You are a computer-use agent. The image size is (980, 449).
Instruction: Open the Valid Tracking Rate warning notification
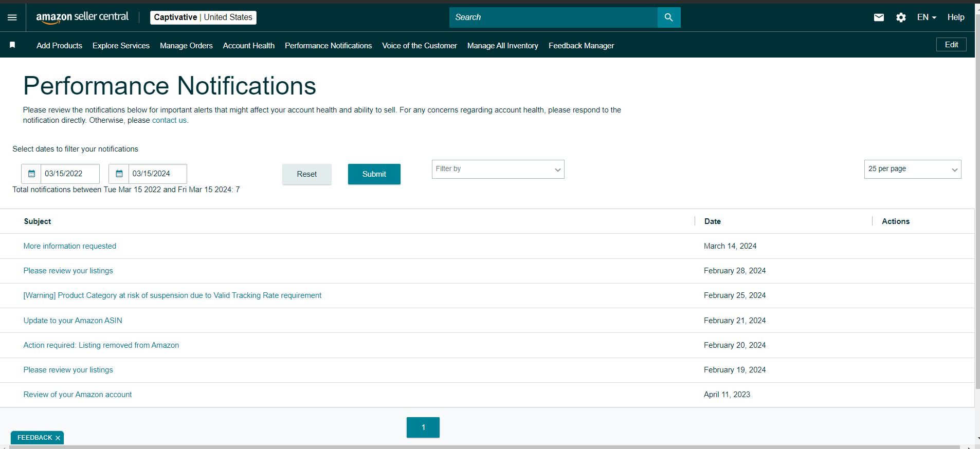[x=172, y=295]
